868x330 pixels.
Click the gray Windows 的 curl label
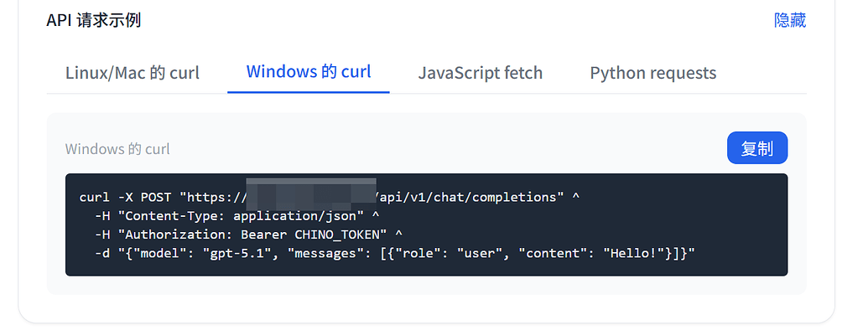[117, 149]
